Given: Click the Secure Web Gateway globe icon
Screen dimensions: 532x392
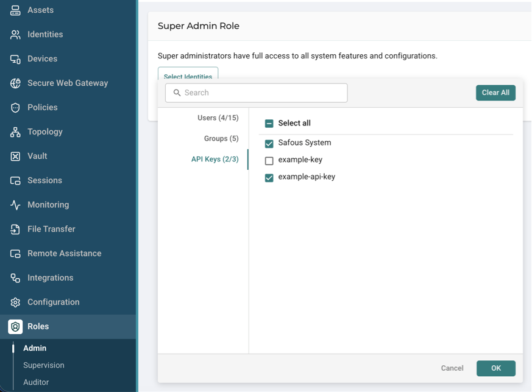Looking at the screenshot, I should click(x=15, y=83).
